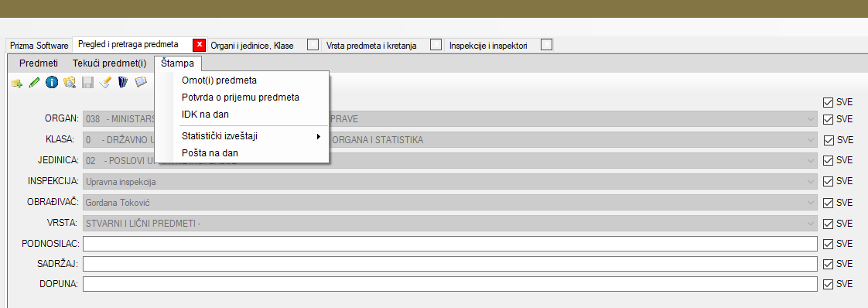Viewport: 868px width, 308px height.
Task: Expand Statistički izveštaji submenu
Action: tap(242, 136)
